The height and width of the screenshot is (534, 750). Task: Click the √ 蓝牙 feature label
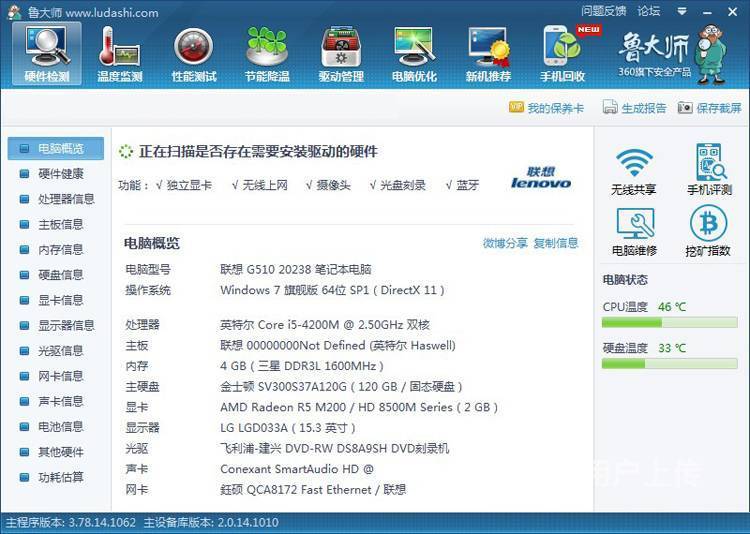462,185
